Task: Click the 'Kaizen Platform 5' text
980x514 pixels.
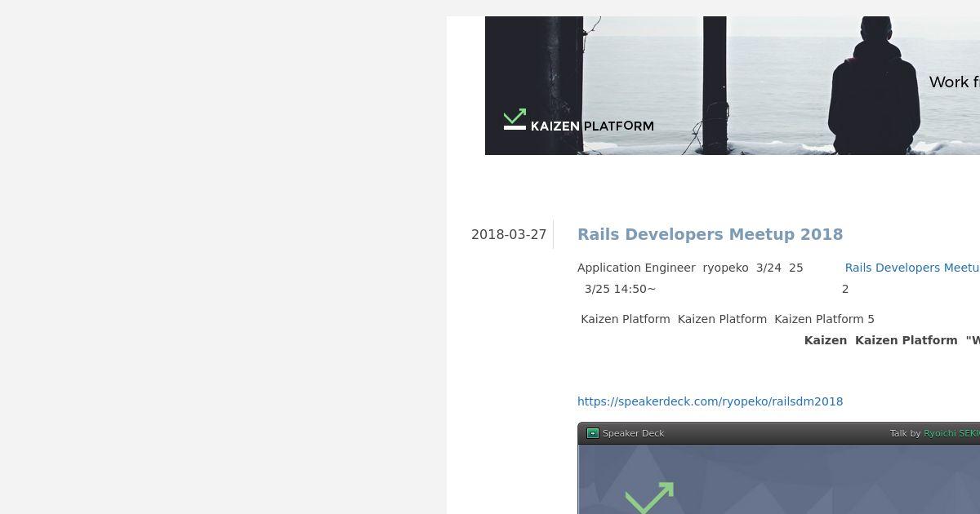Action: pos(824,319)
